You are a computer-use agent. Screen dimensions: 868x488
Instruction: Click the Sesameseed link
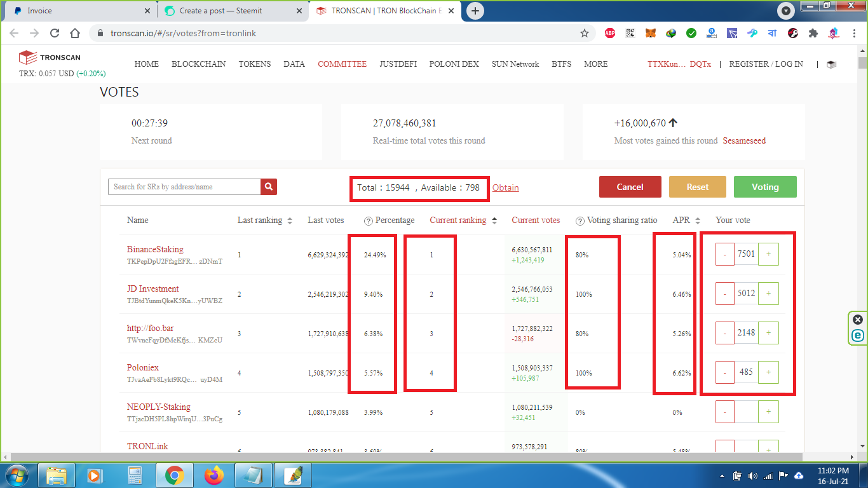tap(744, 141)
